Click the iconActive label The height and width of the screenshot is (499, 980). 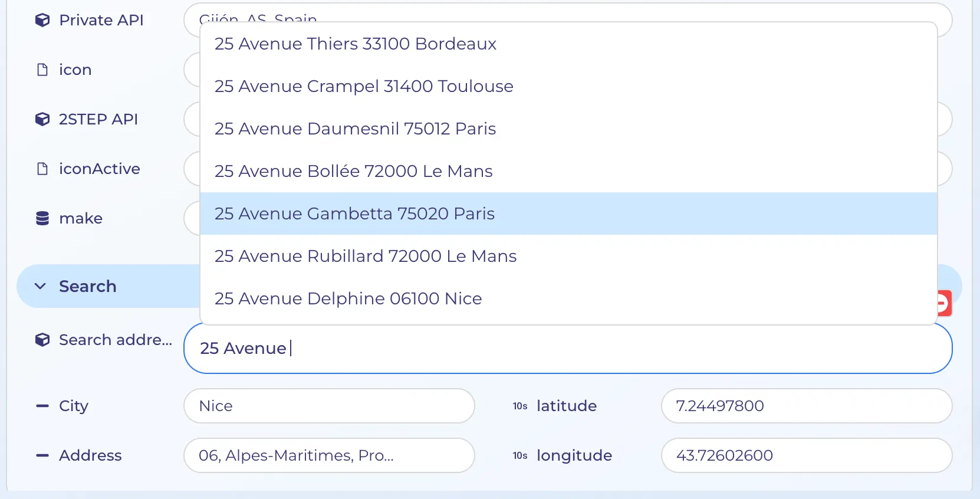pyautogui.click(x=100, y=169)
